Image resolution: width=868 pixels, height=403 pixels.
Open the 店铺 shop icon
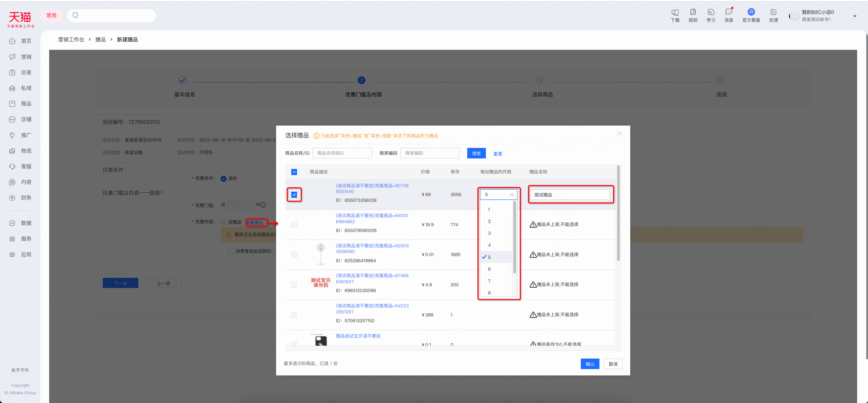12,119
